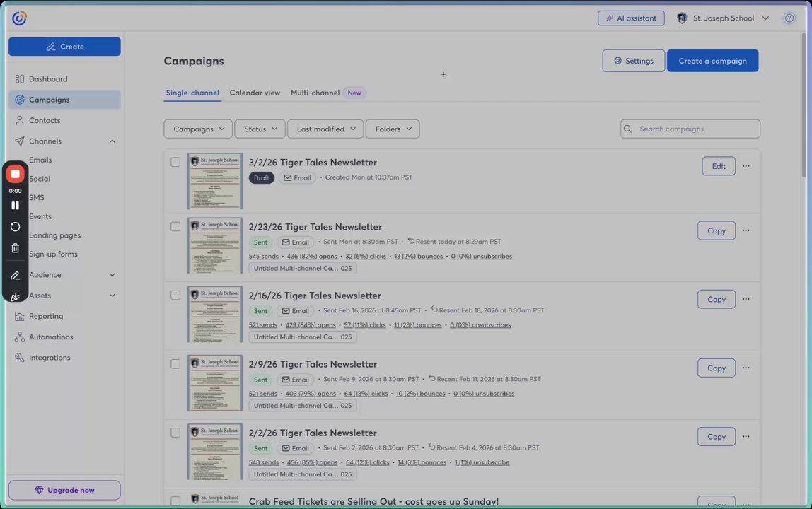812x509 pixels.
Task: Open more options for 2/9/26 newsletter
Action: click(746, 368)
